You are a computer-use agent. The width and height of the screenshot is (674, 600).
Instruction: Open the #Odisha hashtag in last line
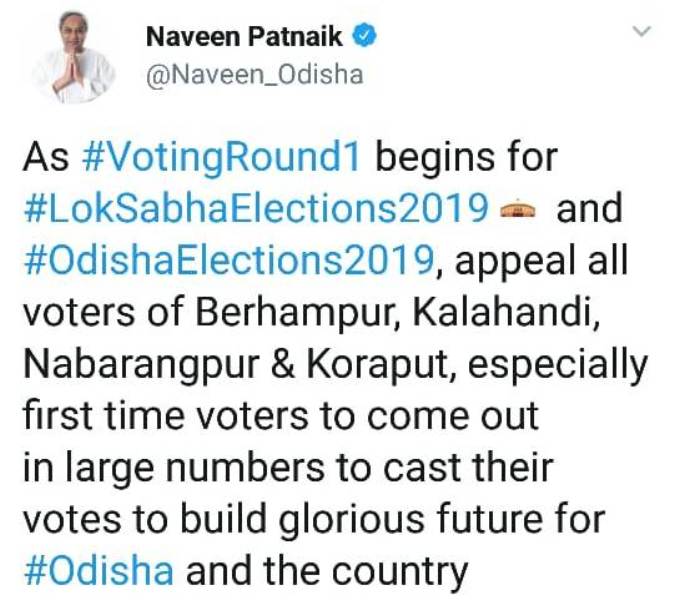pos(97,573)
